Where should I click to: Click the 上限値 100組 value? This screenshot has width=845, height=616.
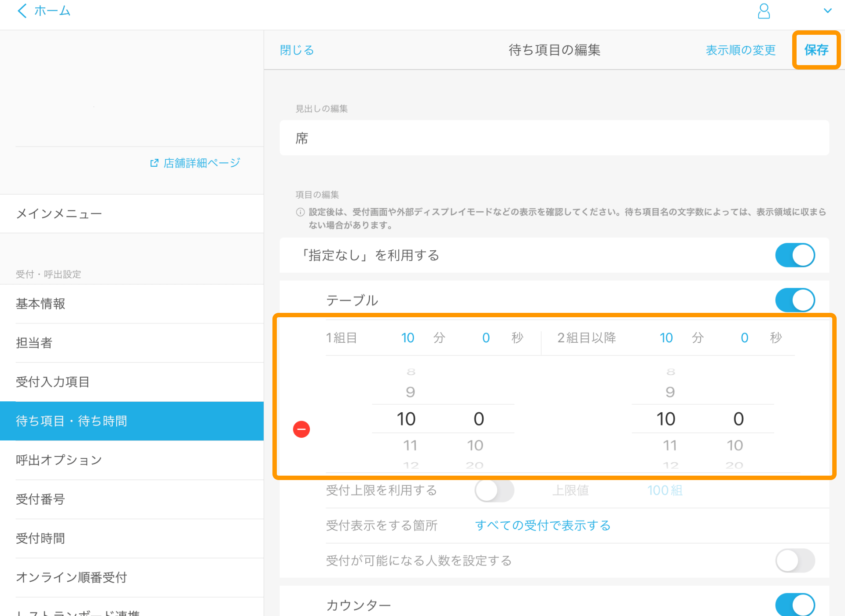(665, 490)
